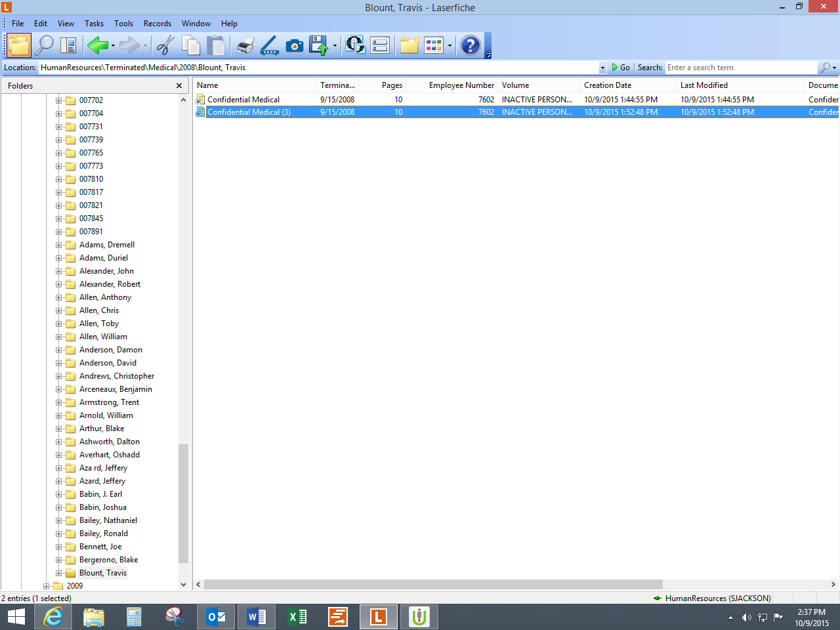This screenshot has width=840, height=630.
Task: Open the view options dropdown arrow
Action: 450,46
